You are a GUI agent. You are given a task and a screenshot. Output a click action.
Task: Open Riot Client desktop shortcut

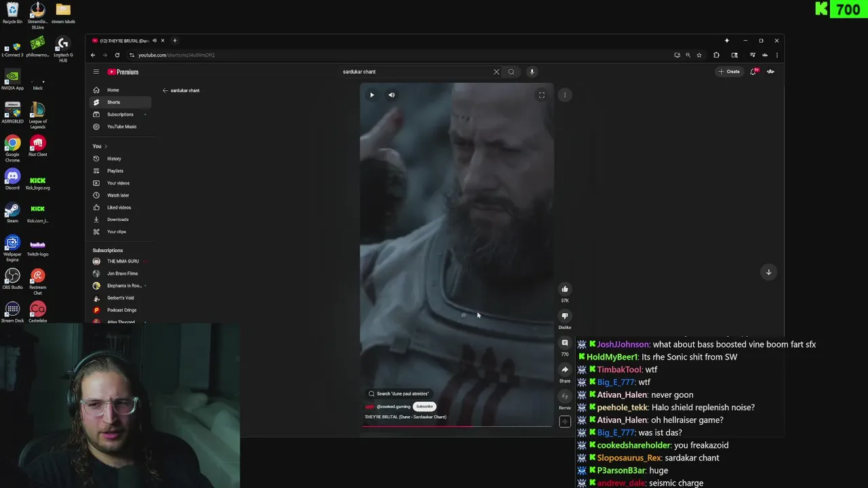pyautogui.click(x=37, y=146)
